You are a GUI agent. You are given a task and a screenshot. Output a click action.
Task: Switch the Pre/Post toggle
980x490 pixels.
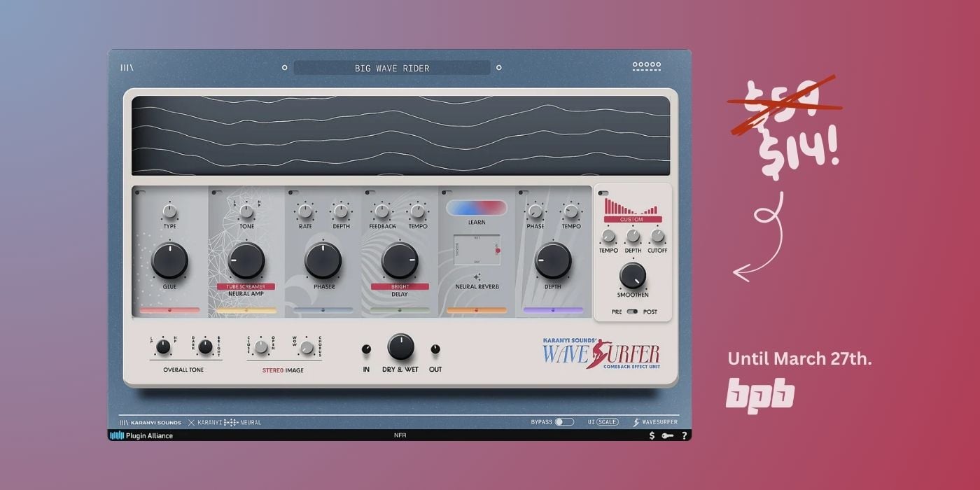coord(633,311)
